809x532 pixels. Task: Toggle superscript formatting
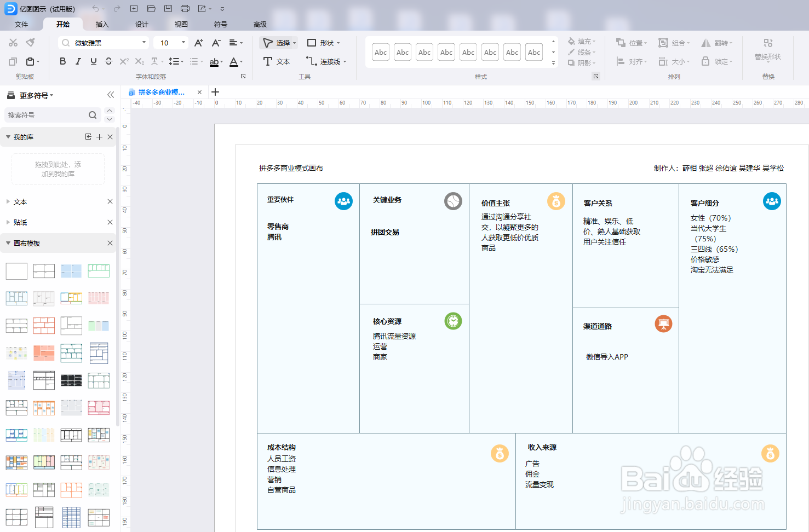click(x=124, y=61)
